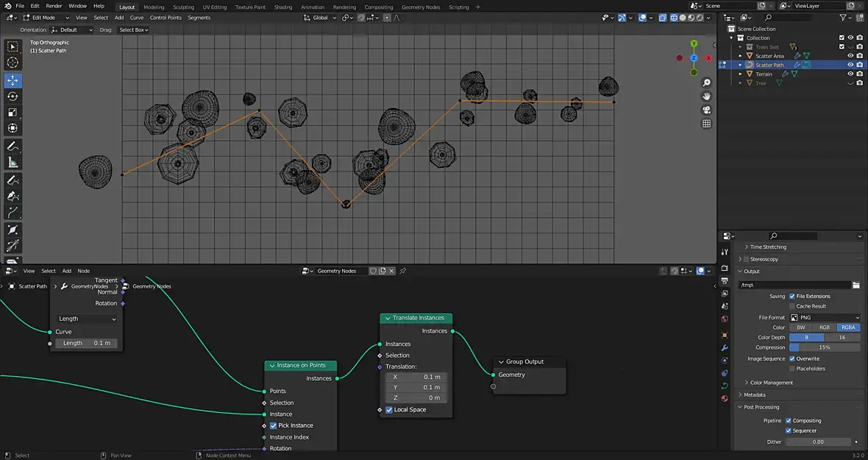Select RGB color mode button
The image size is (868, 460).
[x=825, y=328]
